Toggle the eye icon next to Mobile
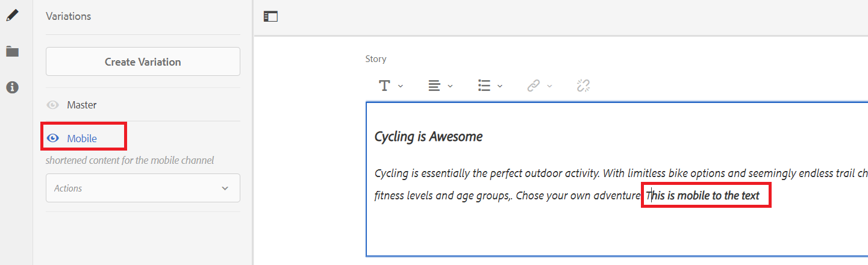This screenshot has height=265, width=868. coord(53,139)
